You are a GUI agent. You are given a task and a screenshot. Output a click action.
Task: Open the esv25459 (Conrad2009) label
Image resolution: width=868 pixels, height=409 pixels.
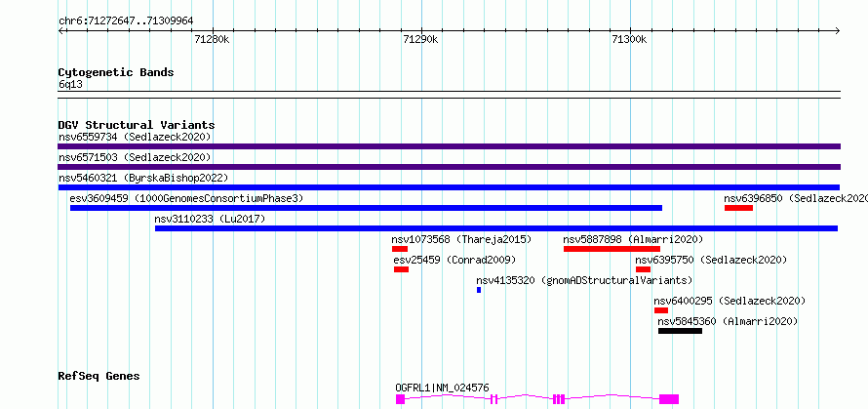click(455, 260)
